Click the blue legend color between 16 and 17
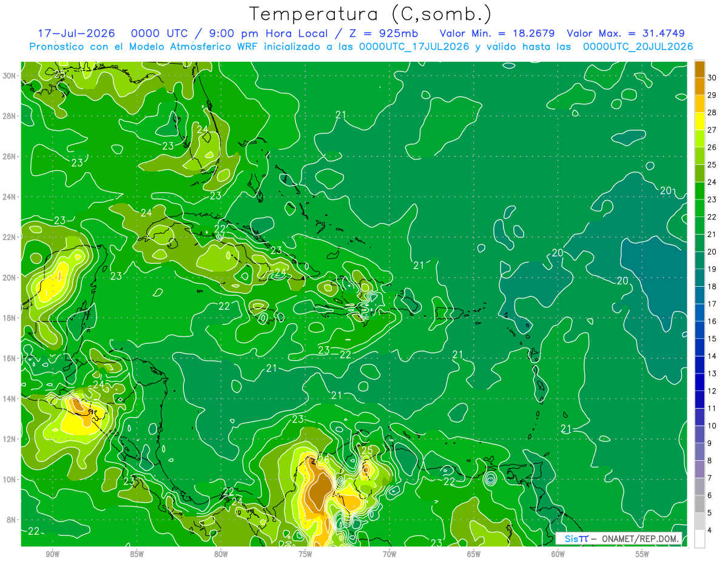 pyautogui.click(x=699, y=313)
